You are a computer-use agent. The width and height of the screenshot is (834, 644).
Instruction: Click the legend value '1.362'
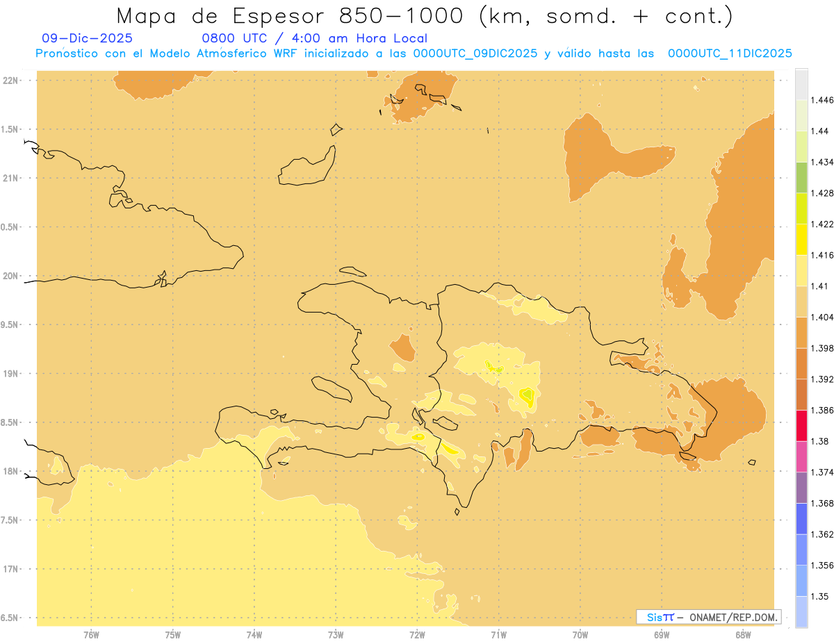tap(824, 534)
